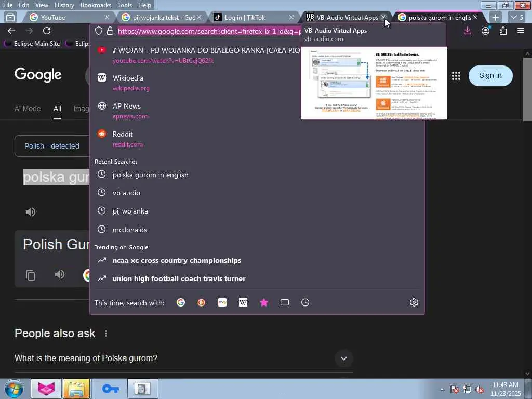Open the file explorer taskbar icon
This screenshot has height=399, width=532.
[76, 389]
